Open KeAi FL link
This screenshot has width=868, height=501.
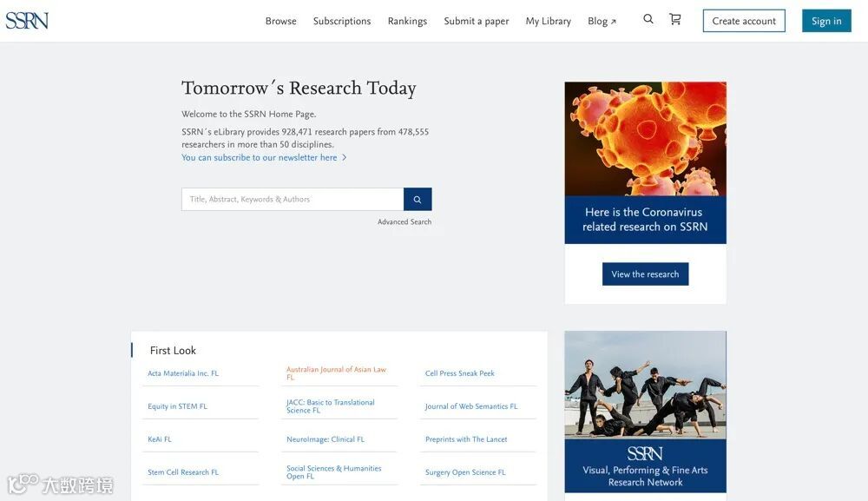coord(160,439)
